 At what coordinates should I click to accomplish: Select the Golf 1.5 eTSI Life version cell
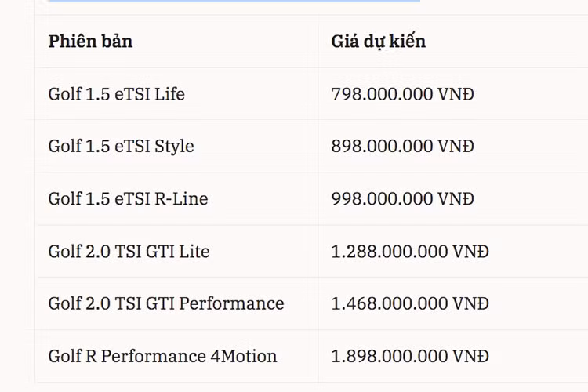coord(116,94)
